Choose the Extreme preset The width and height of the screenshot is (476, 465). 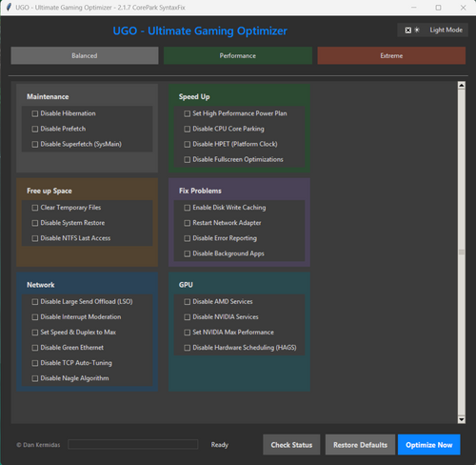click(x=391, y=55)
